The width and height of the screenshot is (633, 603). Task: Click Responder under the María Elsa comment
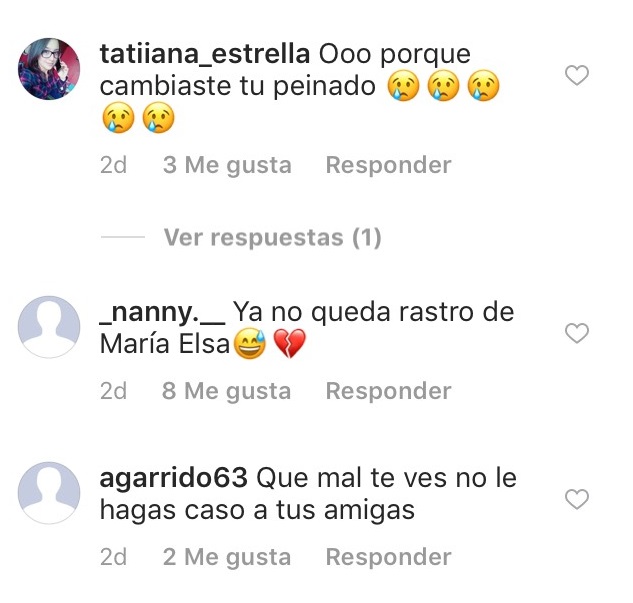[388, 391]
